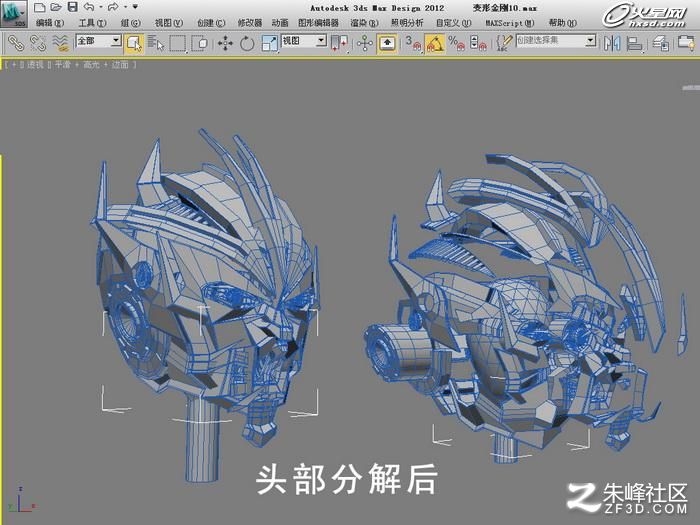Toggle the Spinner Snap icon
Viewport: 700px width, 525px height.
(x=478, y=43)
